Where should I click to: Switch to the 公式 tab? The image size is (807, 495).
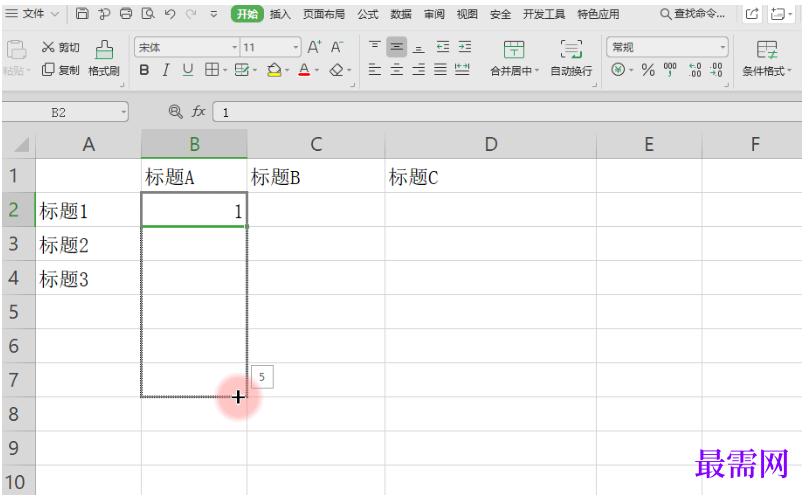coord(368,14)
